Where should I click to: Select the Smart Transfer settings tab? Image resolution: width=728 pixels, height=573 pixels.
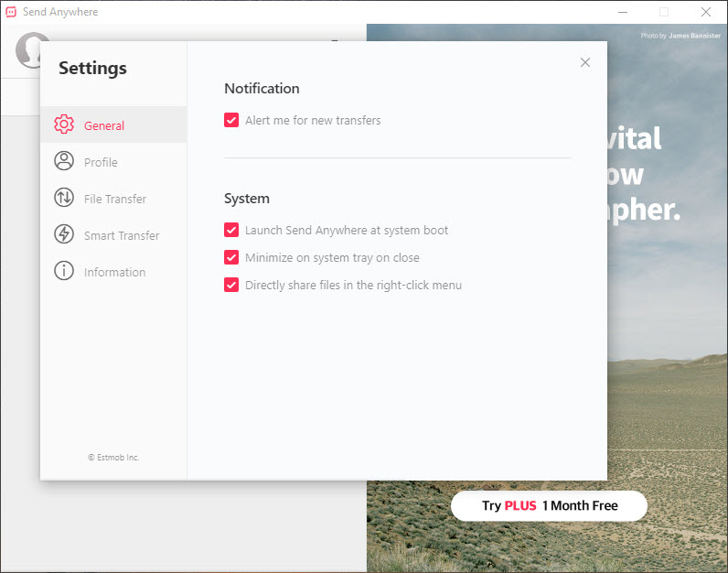click(x=113, y=234)
